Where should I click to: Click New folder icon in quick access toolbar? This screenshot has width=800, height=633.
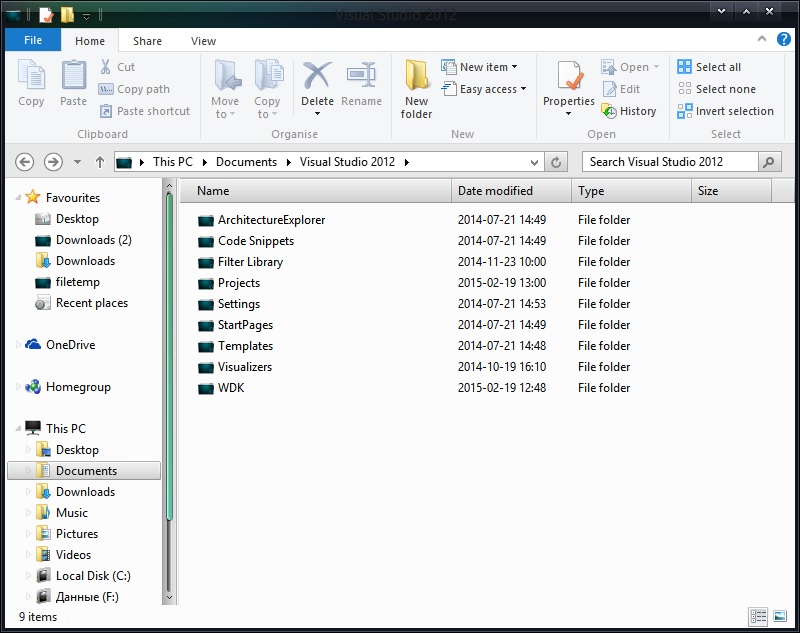click(67, 15)
